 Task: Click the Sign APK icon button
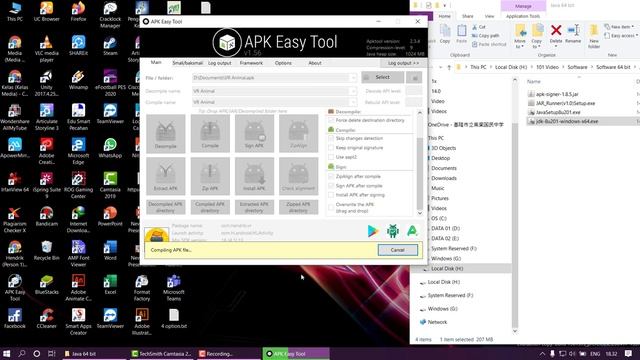254,133
